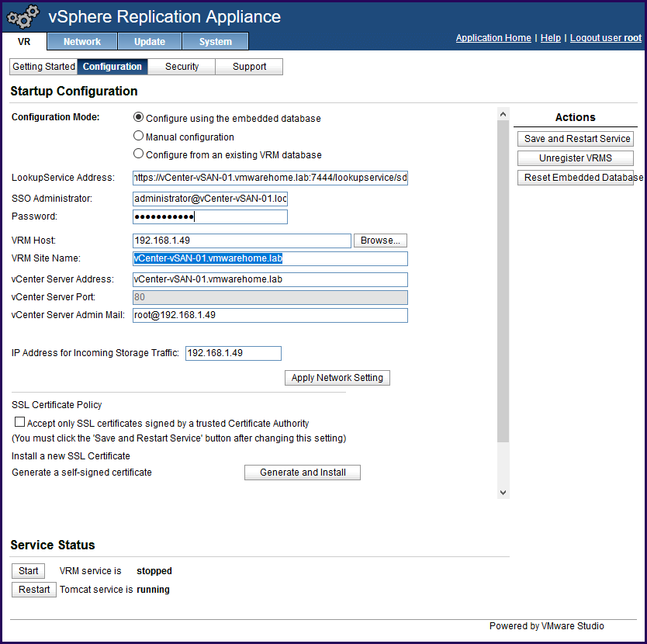
Task: Focus the vCenter Server Address field
Action: click(x=270, y=279)
